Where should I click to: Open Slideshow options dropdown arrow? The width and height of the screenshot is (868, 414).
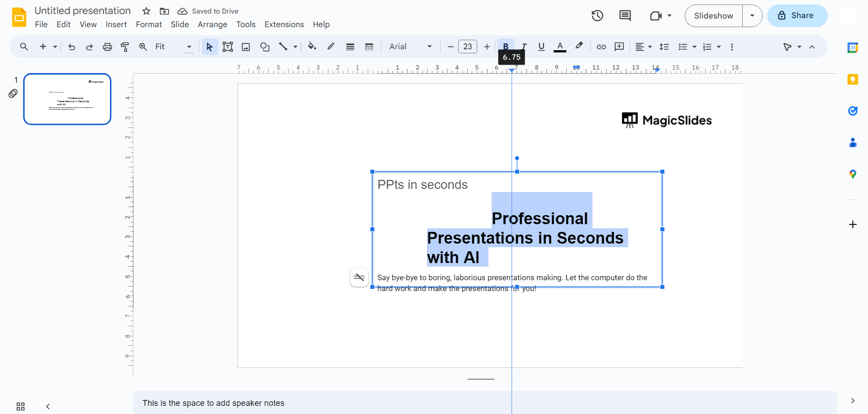752,16
